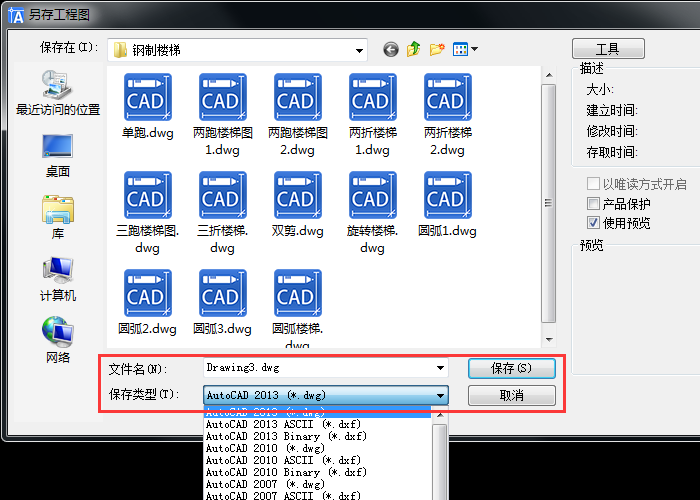Expand the 文件名 dropdown arrow
The image size is (700, 500).
440,368
